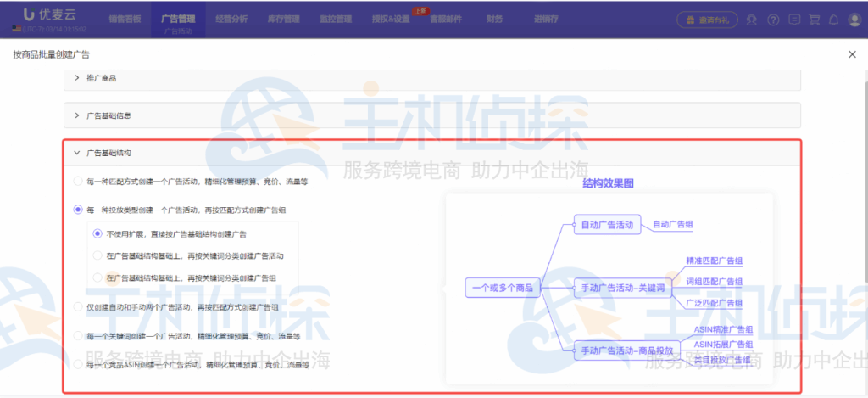Image resolution: width=868 pixels, height=398 pixels.
Task: Open the notifications bell icon
Action: [833, 20]
